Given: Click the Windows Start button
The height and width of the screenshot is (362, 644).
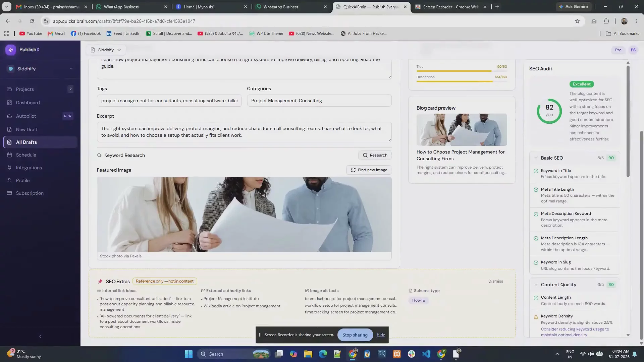Looking at the screenshot, I should pos(189,354).
